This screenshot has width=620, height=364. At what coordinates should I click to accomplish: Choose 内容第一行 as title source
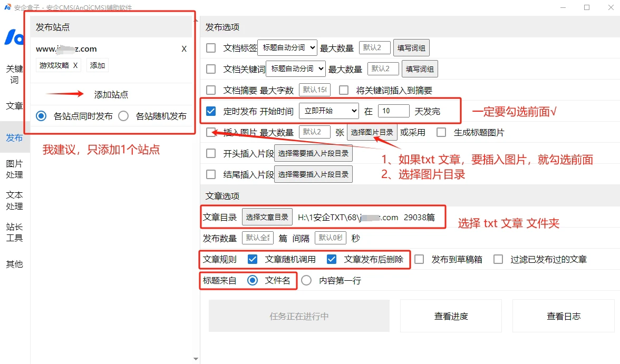(306, 281)
